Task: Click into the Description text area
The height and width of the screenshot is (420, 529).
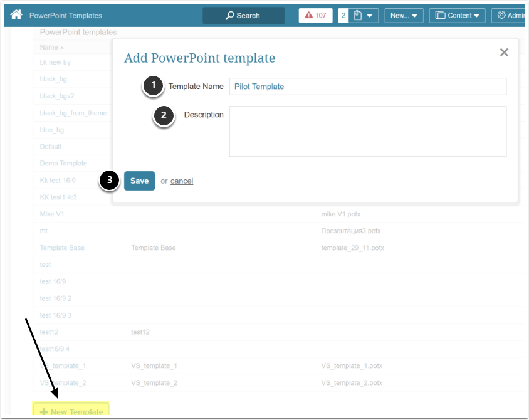Action: click(367, 131)
